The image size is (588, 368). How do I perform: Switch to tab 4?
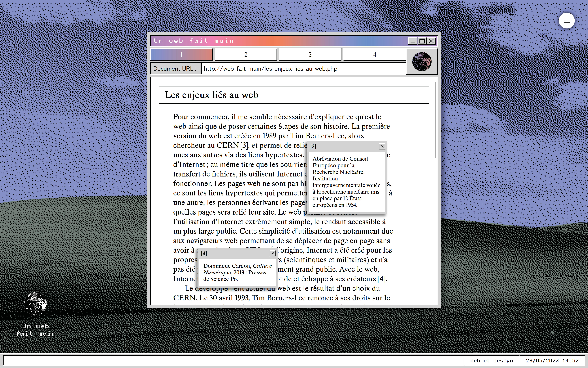375,55
